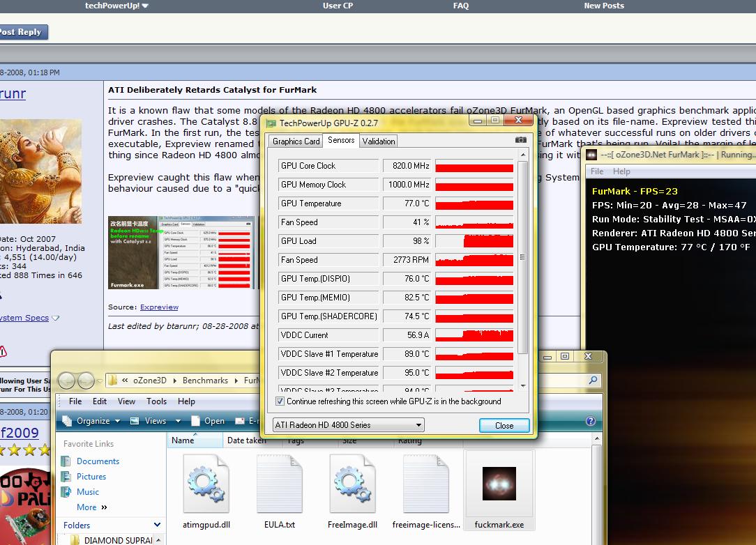Open the Explorer Edit menu

click(x=100, y=401)
